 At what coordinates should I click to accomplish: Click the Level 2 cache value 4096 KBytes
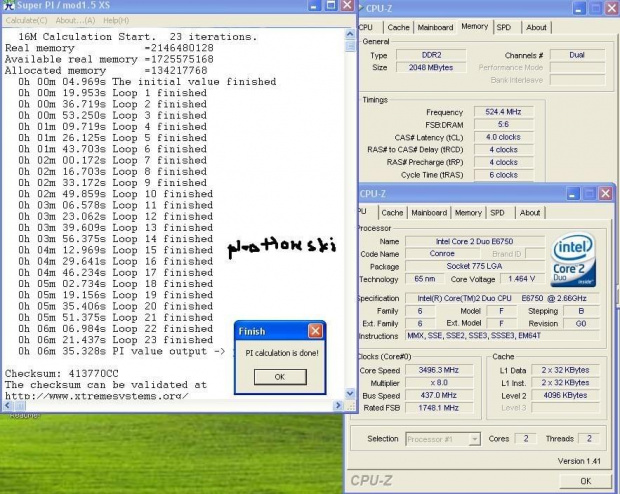click(x=565, y=395)
